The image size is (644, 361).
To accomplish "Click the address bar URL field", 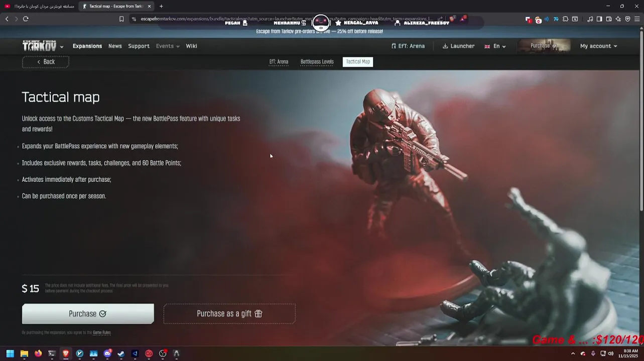I will (286, 19).
